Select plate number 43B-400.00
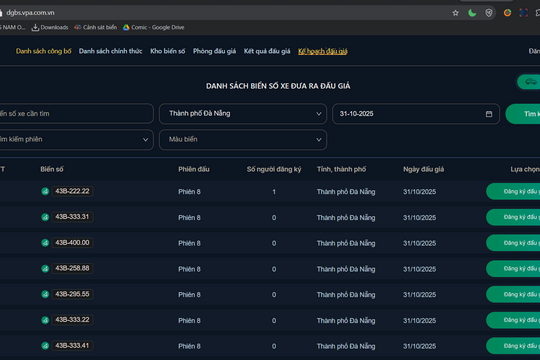Screen dimensions: 540x360 [72, 243]
